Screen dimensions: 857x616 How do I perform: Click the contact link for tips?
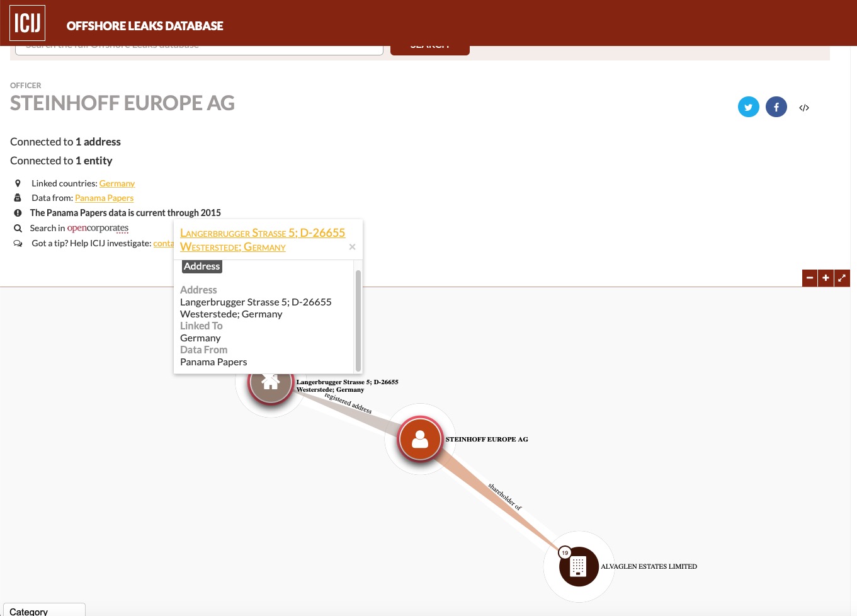coord(164,243)
